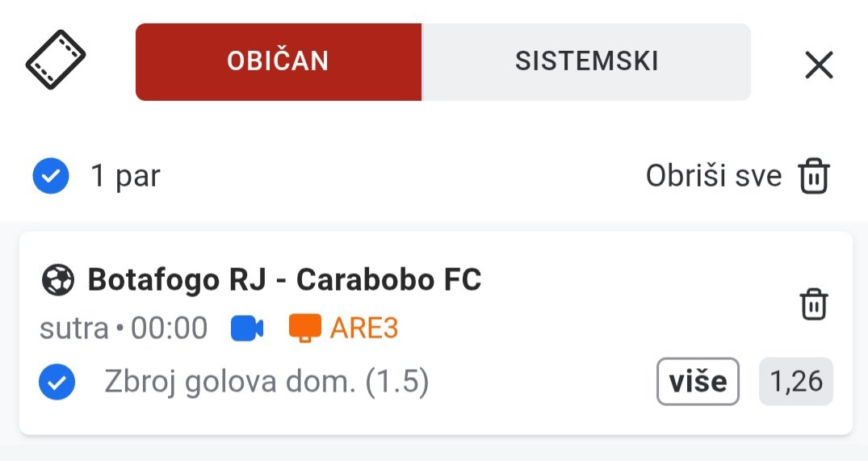Image resolution: width=868 pixels, height=461 pixels.
Task: Close the bet slip panel
Action: point(819,65)
